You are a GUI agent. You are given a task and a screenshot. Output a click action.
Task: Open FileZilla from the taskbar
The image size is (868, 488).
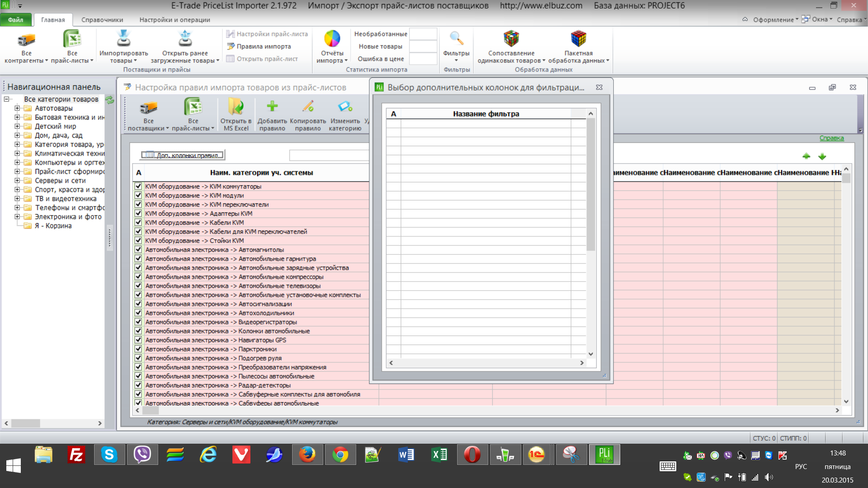coord(76,455)
